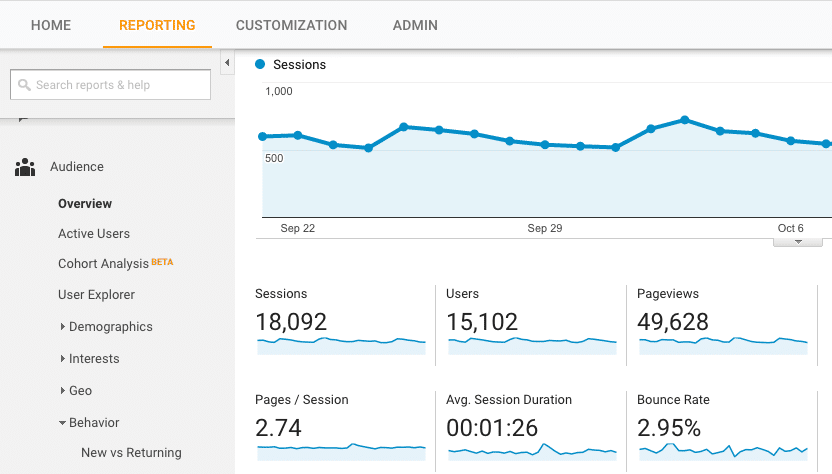Click the Pageviews 49,628 metric

click(673, 322)
